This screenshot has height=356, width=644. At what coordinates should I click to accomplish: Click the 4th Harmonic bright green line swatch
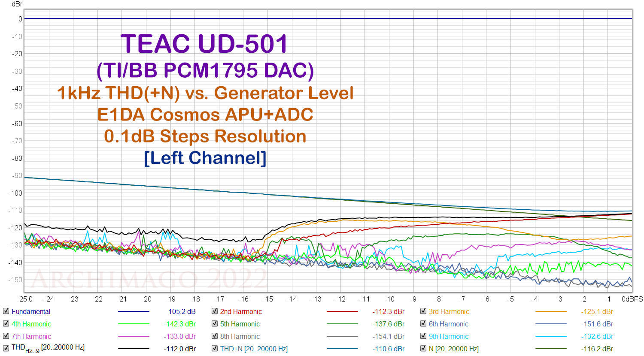point(134,324)
